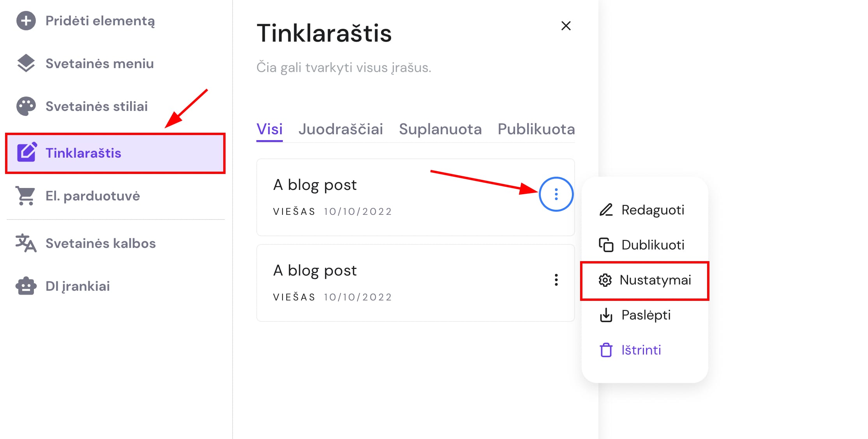
Task: Click Paslėpti to hide the post
Action: pyautogui.click(x=646, y=315)
